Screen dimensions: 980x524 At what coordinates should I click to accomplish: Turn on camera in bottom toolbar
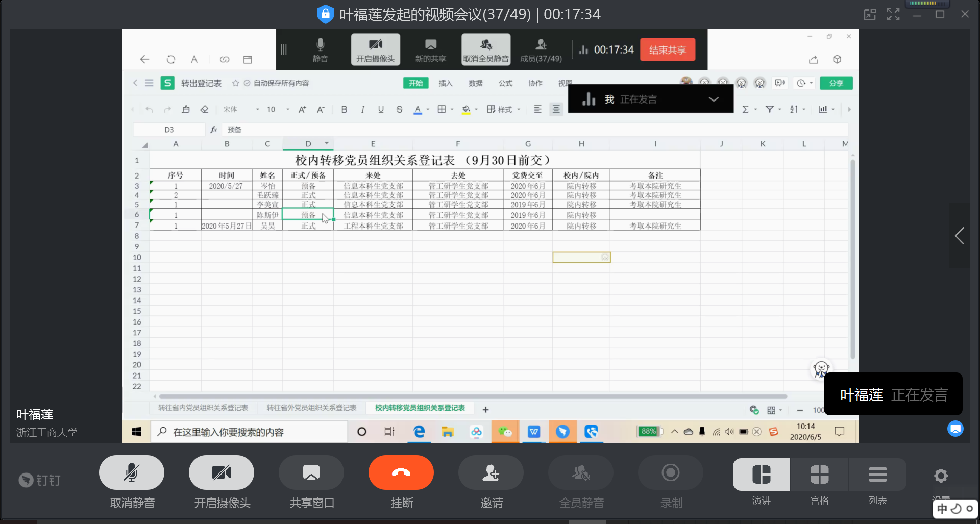pos(221,472)
